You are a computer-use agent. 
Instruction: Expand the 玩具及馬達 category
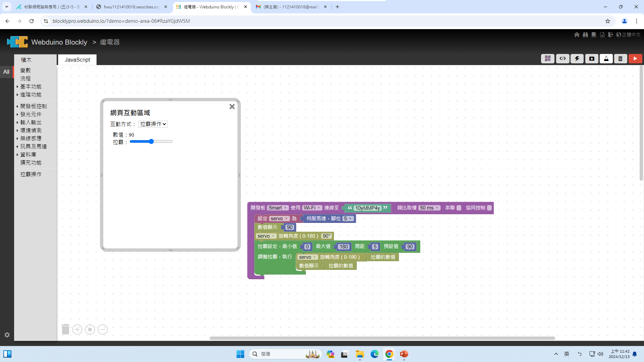pos(33,146)
